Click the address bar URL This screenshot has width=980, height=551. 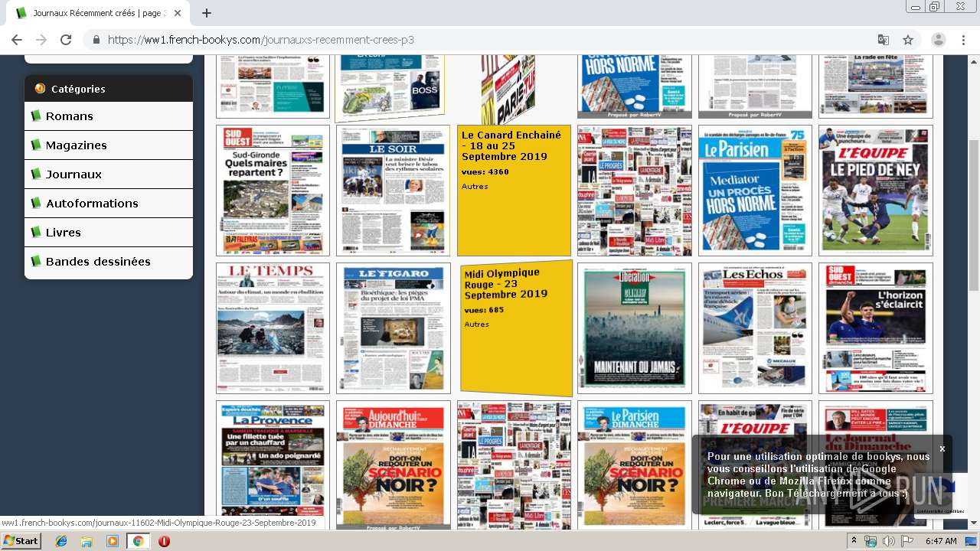click(x=260, y=40)
